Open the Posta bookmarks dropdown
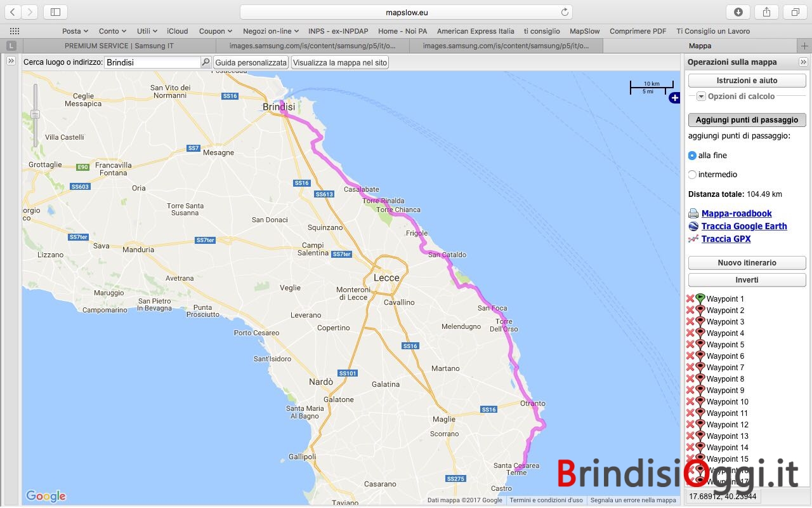The height and width of the screenshot is (508, 812). 75,31
